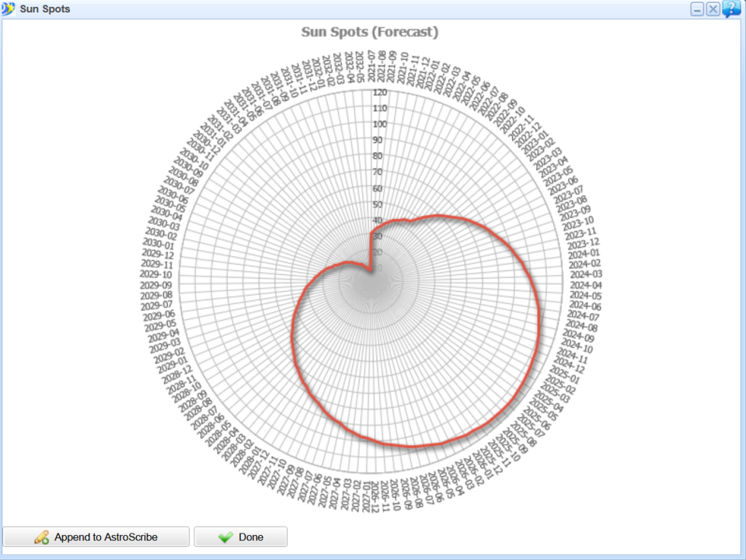Viewport: 746px width, 560px height.
Task: Append the chart to AstroScribe
Action: (96, 537)
